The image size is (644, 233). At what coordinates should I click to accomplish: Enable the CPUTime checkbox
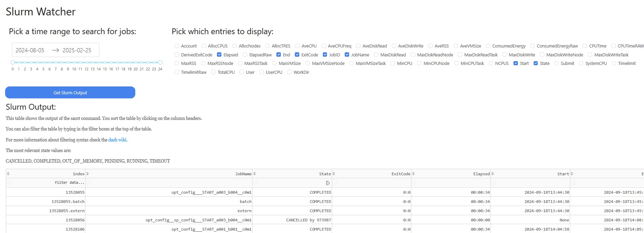coord(585,46)
